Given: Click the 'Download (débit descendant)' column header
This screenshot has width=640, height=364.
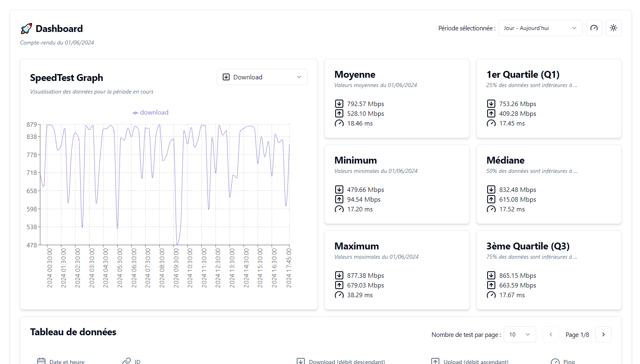Looking at the screenshot, I should tap(347, 362).
